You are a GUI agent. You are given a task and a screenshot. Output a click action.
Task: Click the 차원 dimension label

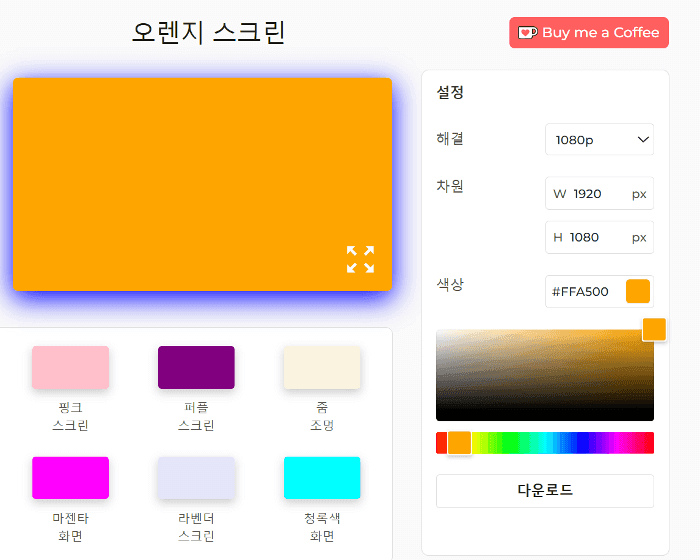pos(450,186)
